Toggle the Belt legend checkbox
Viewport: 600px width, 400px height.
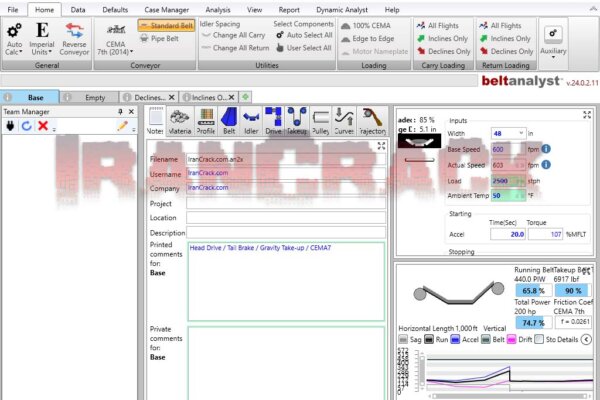point(486,339)
